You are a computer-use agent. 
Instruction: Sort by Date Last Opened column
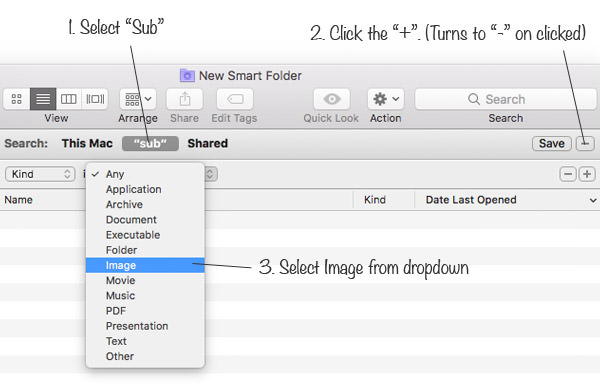[x=471, y=200]
